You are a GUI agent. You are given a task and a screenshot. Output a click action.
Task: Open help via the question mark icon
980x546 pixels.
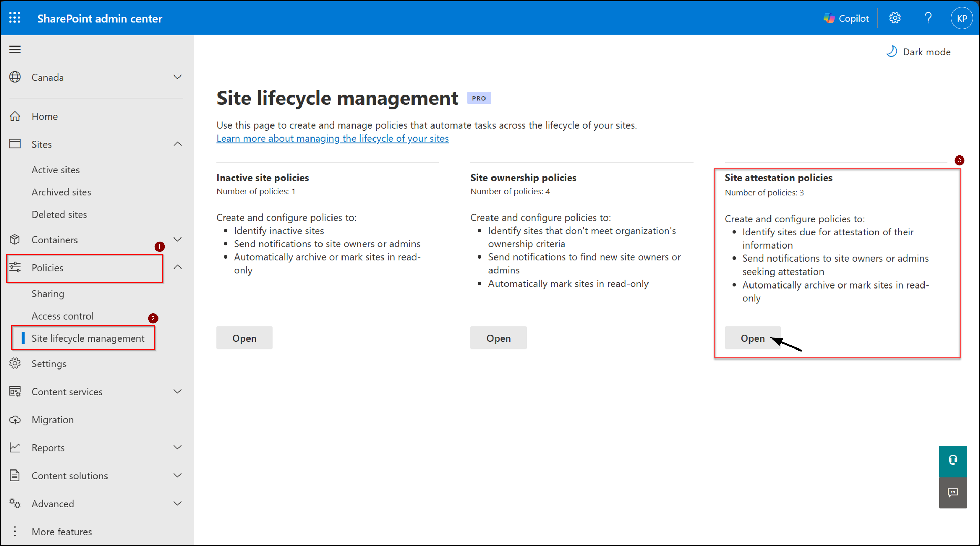point(928,18)
